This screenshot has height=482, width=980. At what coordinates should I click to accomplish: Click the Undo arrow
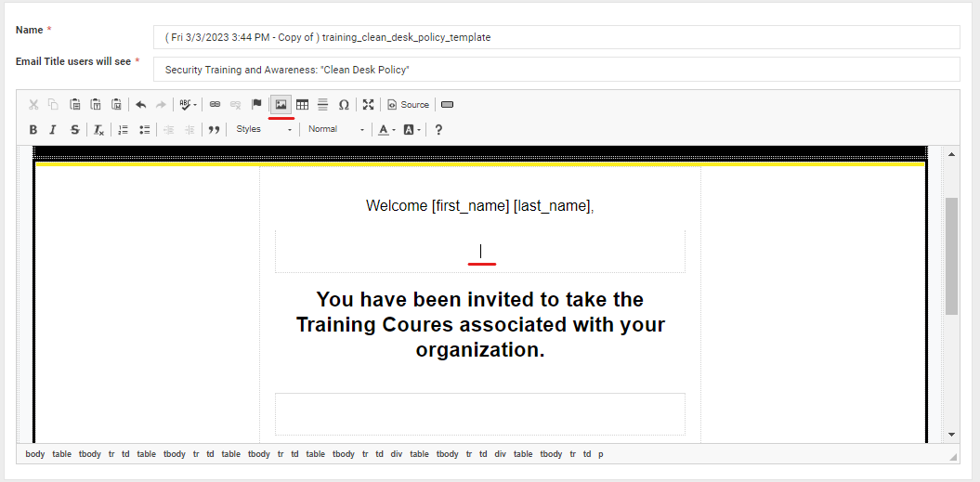tap(140, 105)
